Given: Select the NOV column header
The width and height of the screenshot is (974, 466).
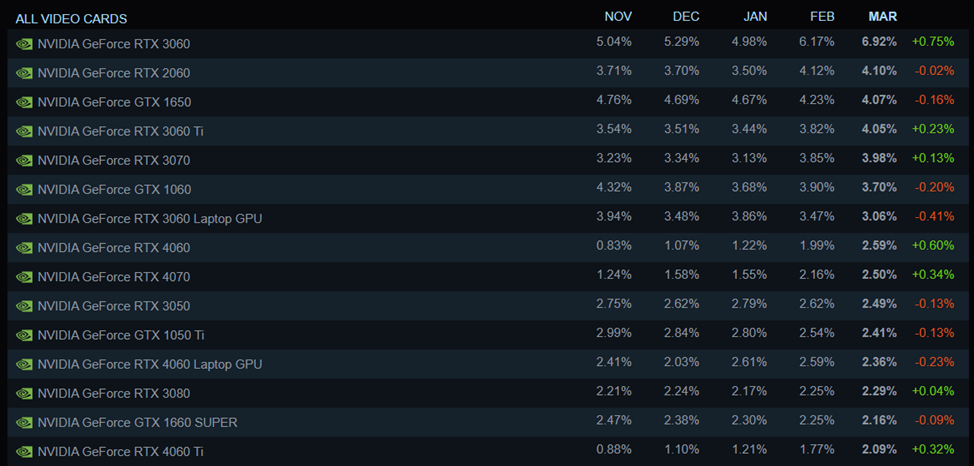Looking at the screenshot, I should (619, 16).
